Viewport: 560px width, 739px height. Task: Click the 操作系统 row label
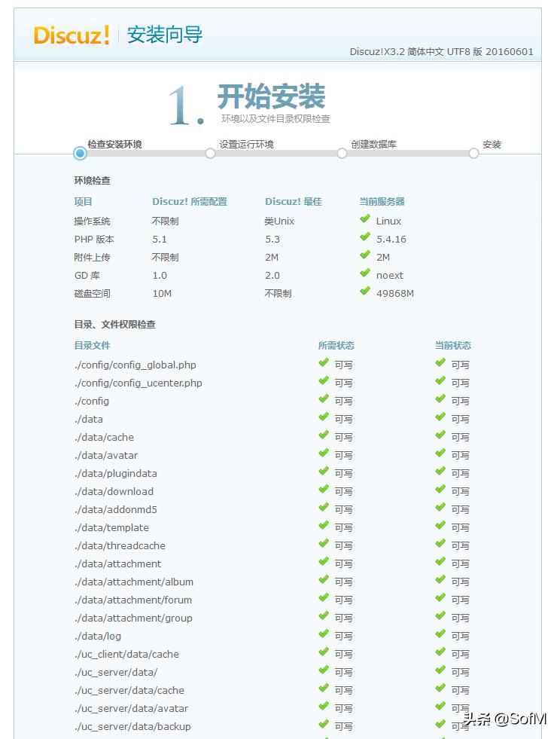click(93, 221)
